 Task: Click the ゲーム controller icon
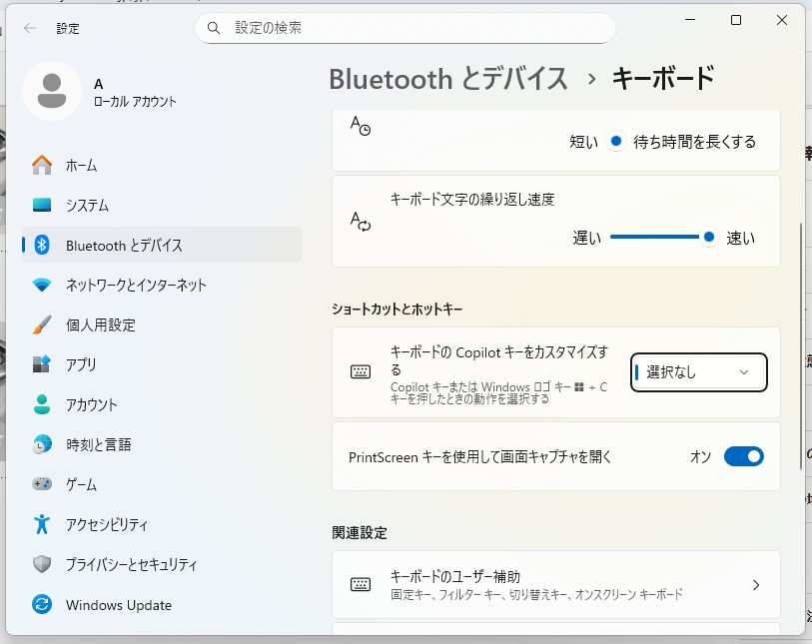[40, 485]
